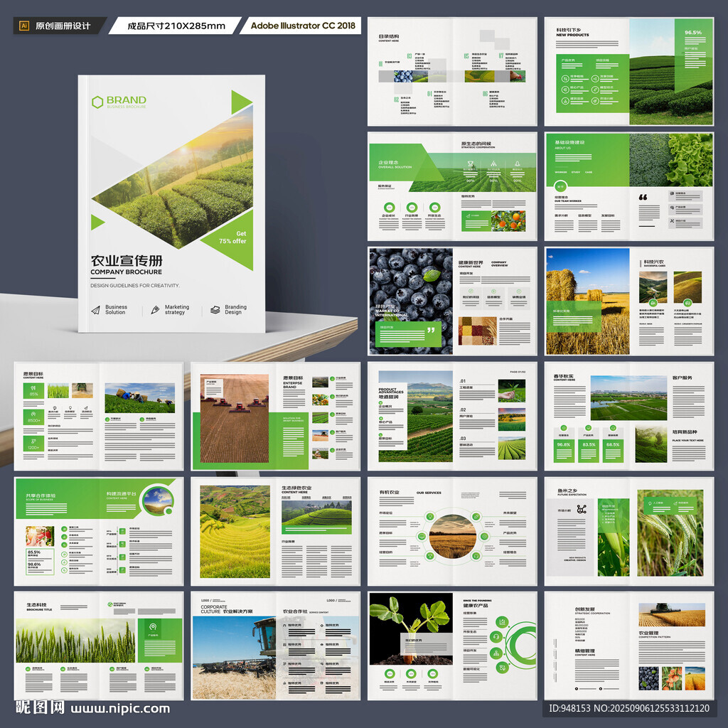728x728 pixels.
Task: Select the hay bale field photo
Action: pyautogui.click(x=588, y=301)
